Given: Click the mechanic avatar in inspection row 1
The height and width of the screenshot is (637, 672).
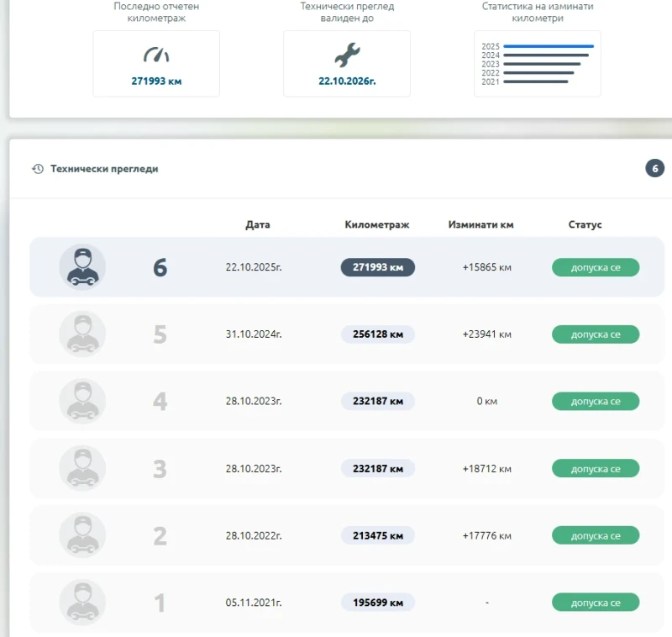Looking at the screenshot, I should [82, 603].
